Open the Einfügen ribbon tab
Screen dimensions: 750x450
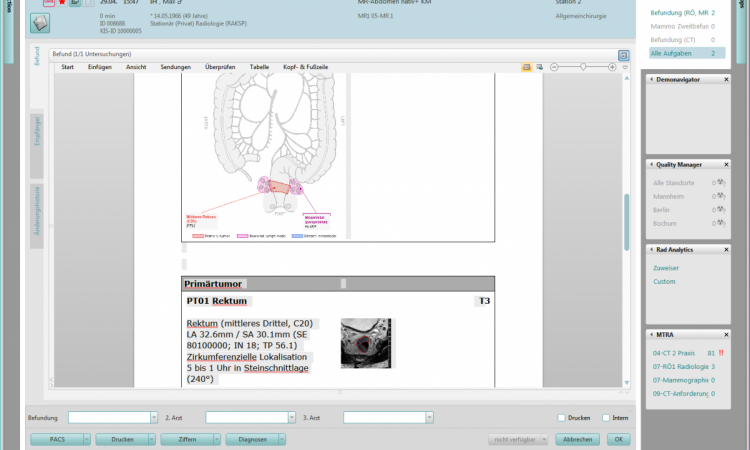click(99, 67)
